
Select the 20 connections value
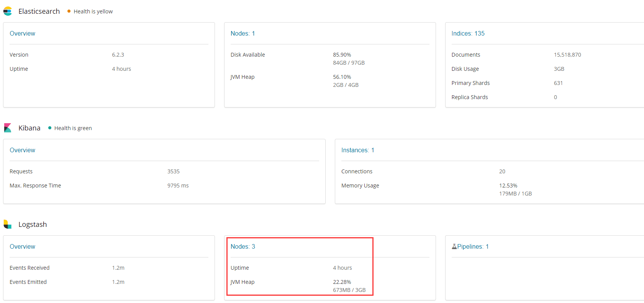pyautogui.click(x=502, y=171)
